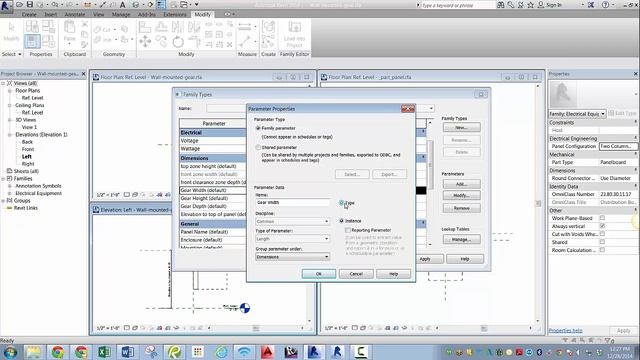Open the Select panel dropdown

pos(11,54)
